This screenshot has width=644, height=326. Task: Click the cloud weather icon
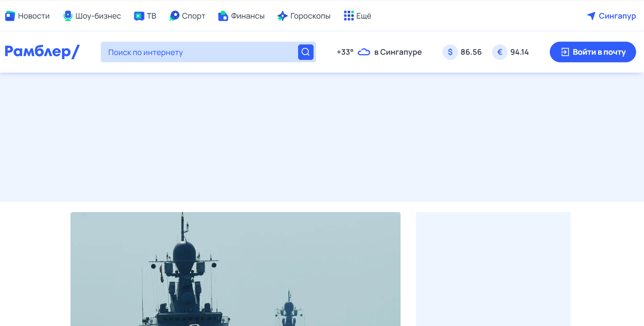pos(364,52)
